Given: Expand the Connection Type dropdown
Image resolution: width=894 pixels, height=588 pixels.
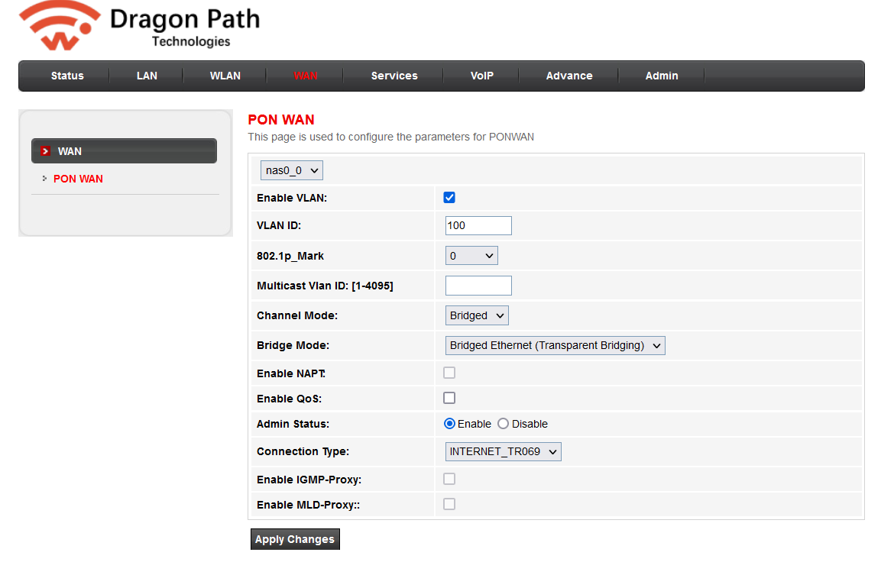Looking at the screenshot, I should tap(504, 451).
